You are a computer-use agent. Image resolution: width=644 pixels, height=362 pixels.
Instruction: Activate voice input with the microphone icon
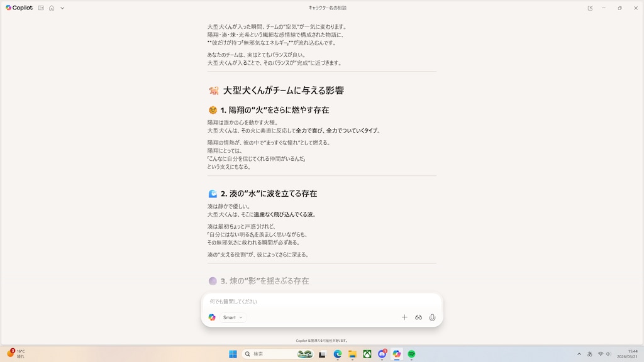coord(432,317)
